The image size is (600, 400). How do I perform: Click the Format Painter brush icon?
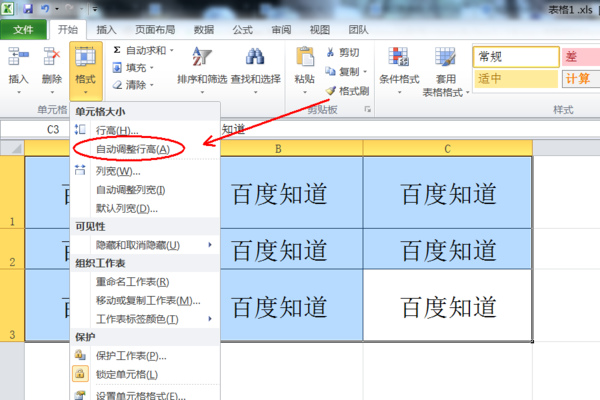(x=331, y=91)
